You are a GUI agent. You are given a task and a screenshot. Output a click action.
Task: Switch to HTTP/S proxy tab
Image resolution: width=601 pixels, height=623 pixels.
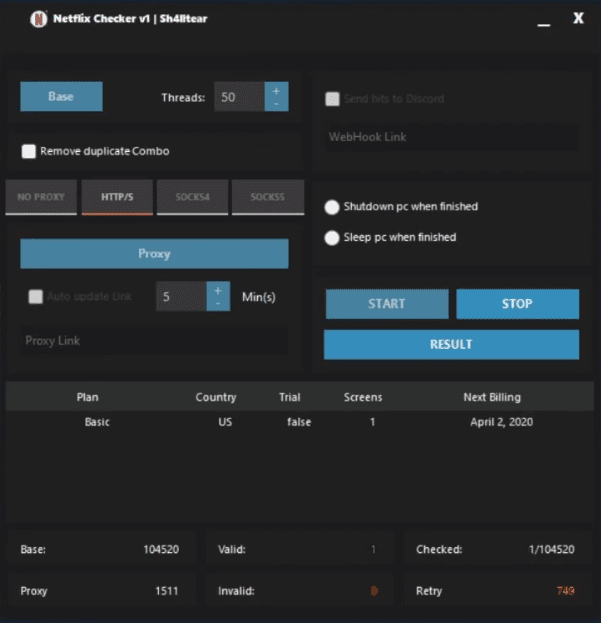pos(117,197)
